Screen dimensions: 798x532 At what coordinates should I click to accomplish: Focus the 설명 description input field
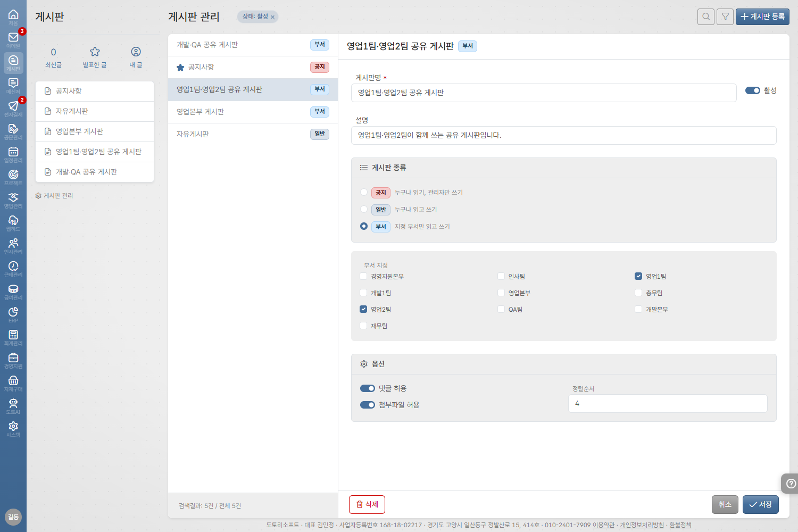pos(564,135)
